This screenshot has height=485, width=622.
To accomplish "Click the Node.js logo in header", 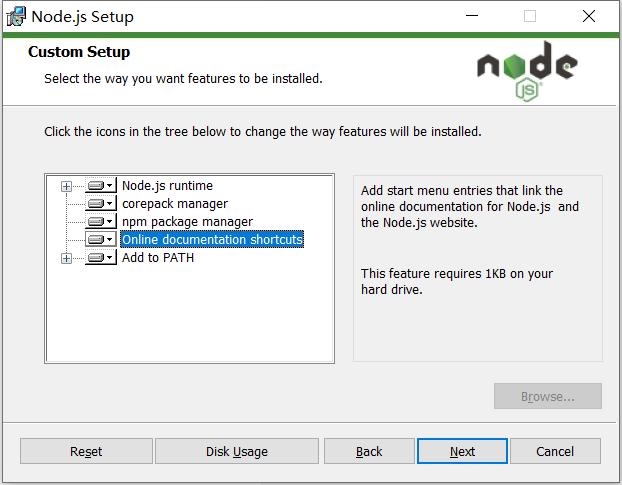I will click(527, 71).
